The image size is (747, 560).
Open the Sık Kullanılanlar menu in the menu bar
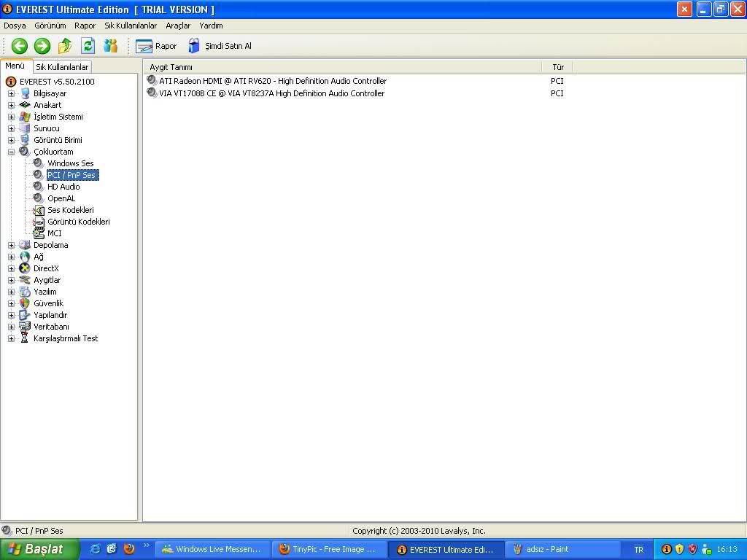[x=131, y=26]
